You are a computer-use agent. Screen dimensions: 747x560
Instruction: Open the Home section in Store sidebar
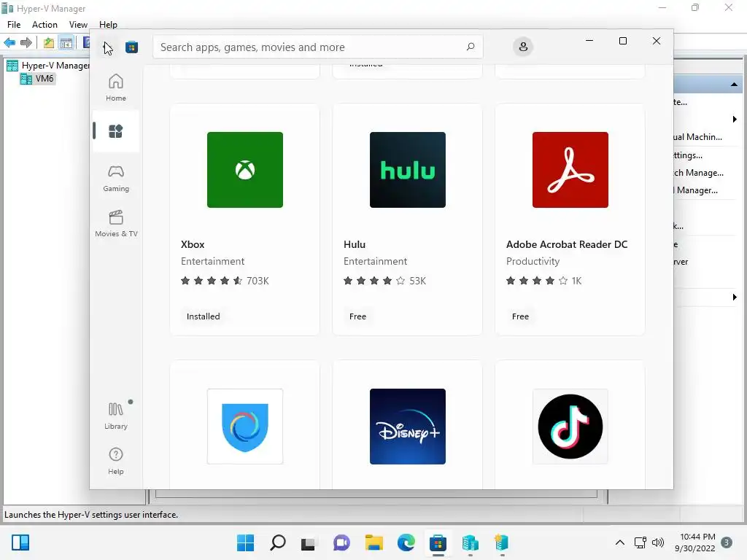pos(116,87)
